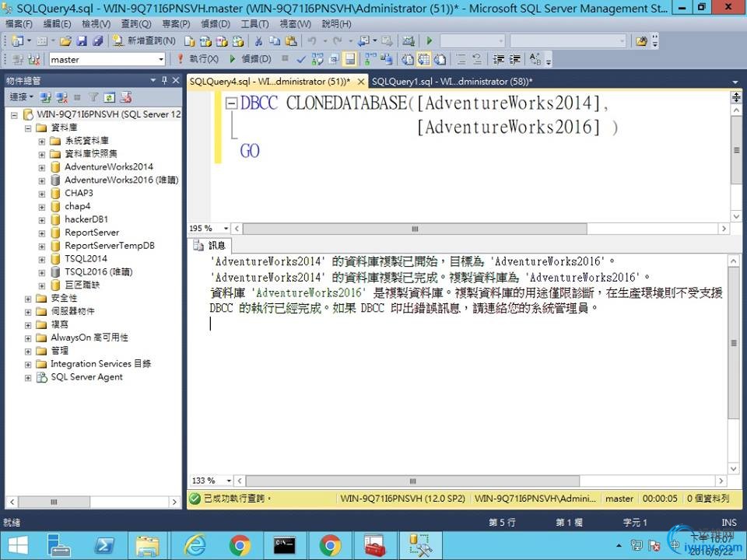
Task: Open the master database dropdown
Action: coord(161,60)
